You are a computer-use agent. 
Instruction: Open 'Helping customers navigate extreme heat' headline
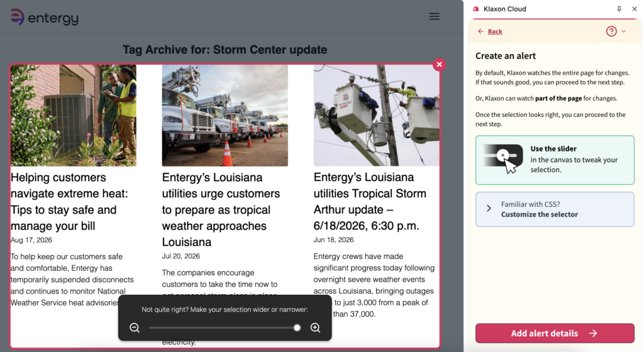coord(69,201)
